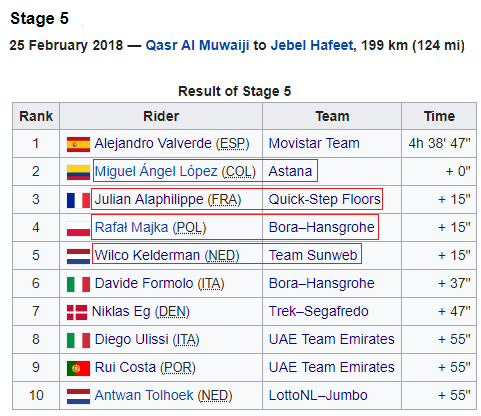The image size is (481, 416).
Task: Click the Portugal flag icon beside Rui Costa
Action: pyautogui.click(x=78, y=368)
